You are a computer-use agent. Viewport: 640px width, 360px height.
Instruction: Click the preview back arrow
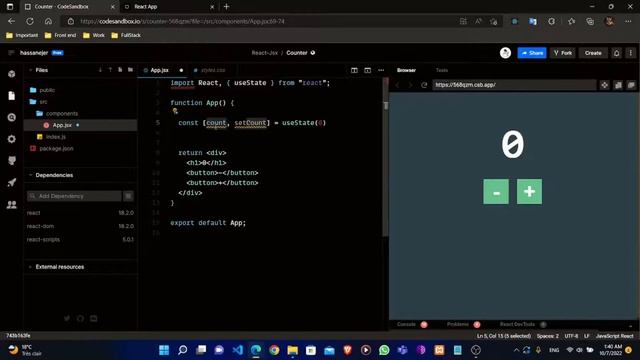[x=398, y=85]
